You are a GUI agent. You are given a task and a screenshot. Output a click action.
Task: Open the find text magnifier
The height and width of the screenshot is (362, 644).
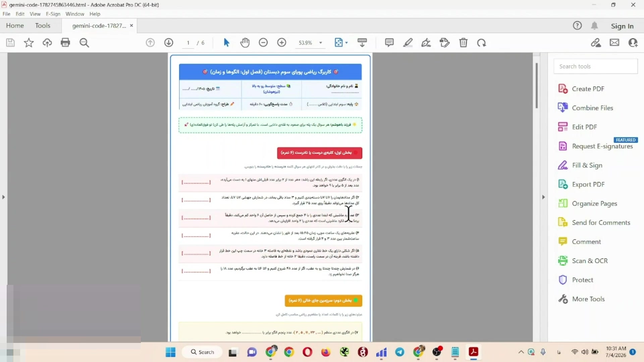click(84, 43)
